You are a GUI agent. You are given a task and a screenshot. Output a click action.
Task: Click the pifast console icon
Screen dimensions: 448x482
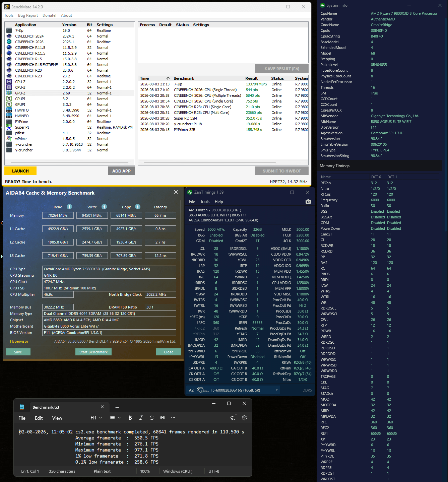[9, 133]
